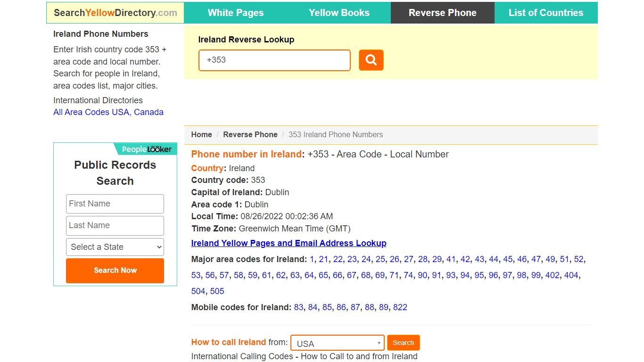Image resolution: width=644 pixels, height=362 pixels.
Task: Open mobile code 85 link
Action: (327, 307)
